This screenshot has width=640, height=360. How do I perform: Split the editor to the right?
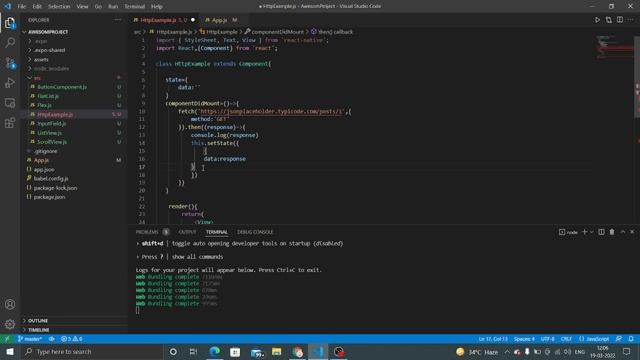coord(620,20)
